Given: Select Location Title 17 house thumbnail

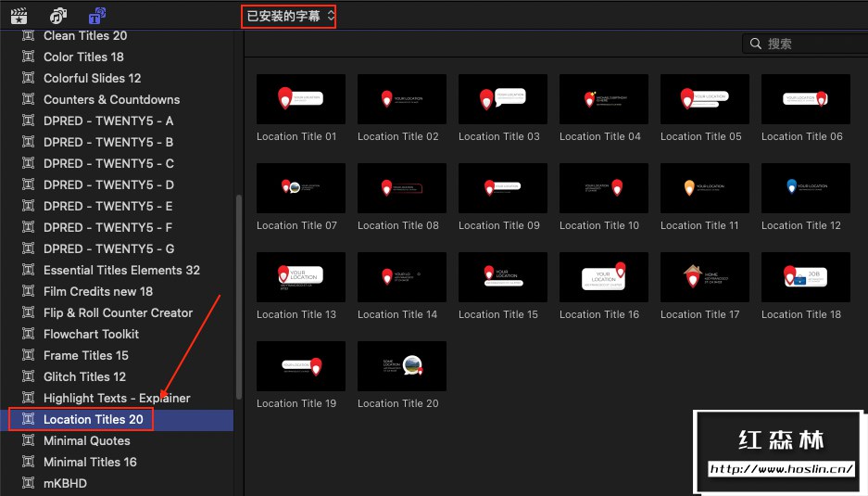Looking at the screenshot, I should point(705,277).
